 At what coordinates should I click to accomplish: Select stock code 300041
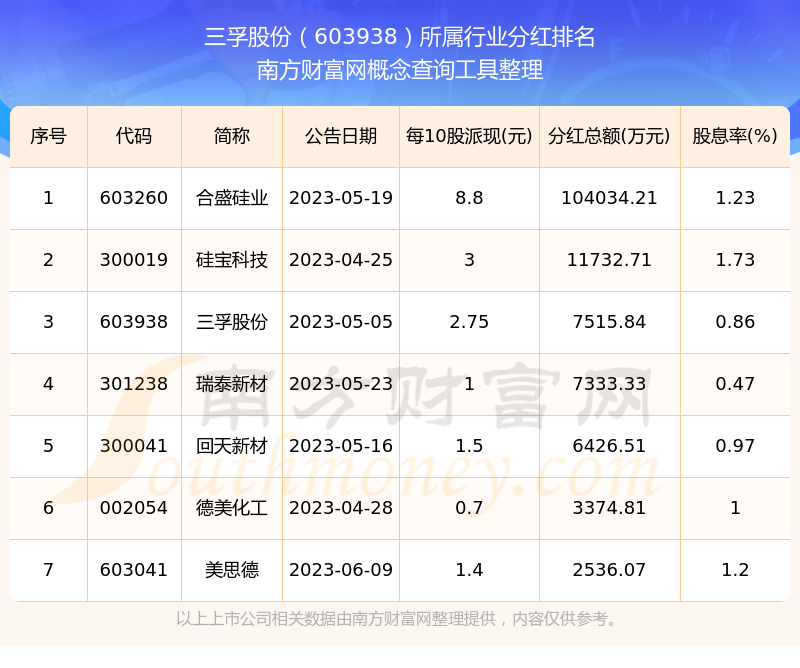tap(134, 446)
